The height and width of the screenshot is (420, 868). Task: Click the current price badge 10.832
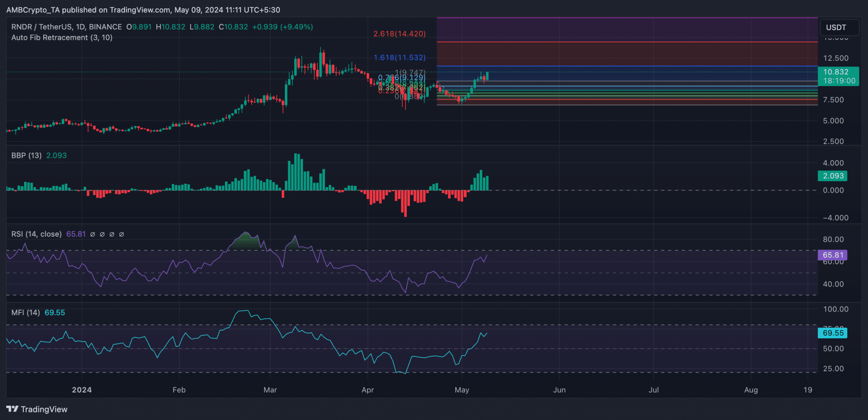coord(836,72)
